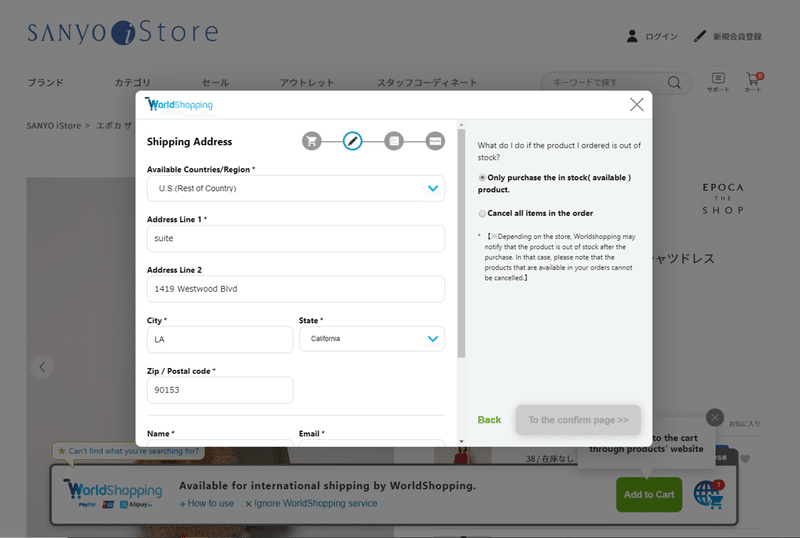Click To the confirm page button

[x=578, y=420]
